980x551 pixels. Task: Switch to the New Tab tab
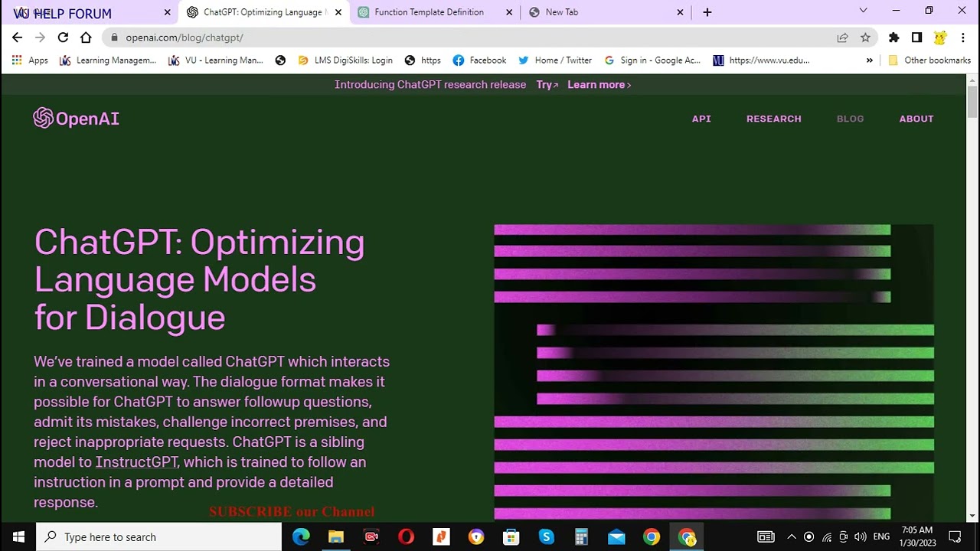(605, 12)
